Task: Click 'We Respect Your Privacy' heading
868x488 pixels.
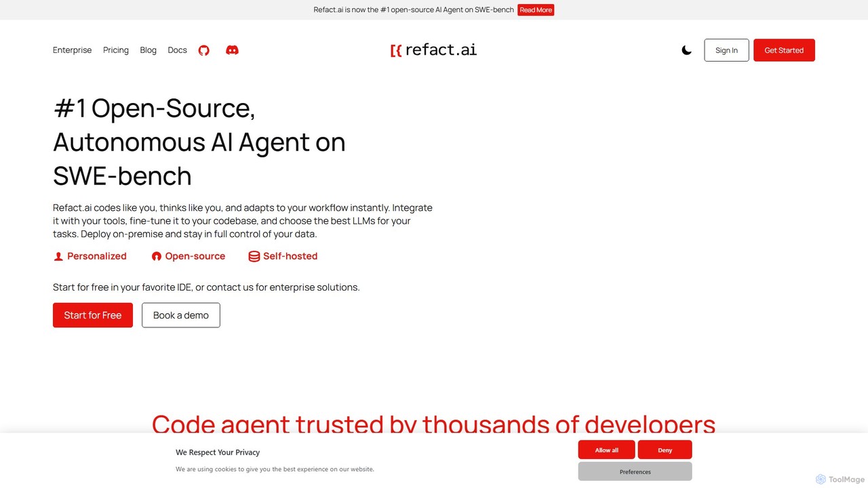Action: click(218, 452)
